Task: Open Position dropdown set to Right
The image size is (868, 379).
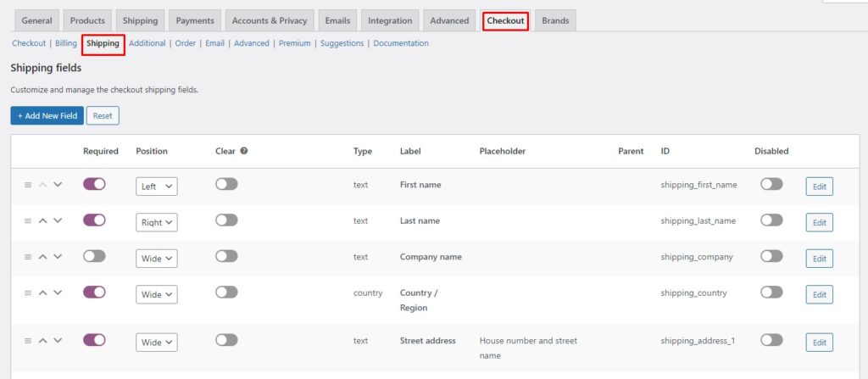Action: click(157, 222)
